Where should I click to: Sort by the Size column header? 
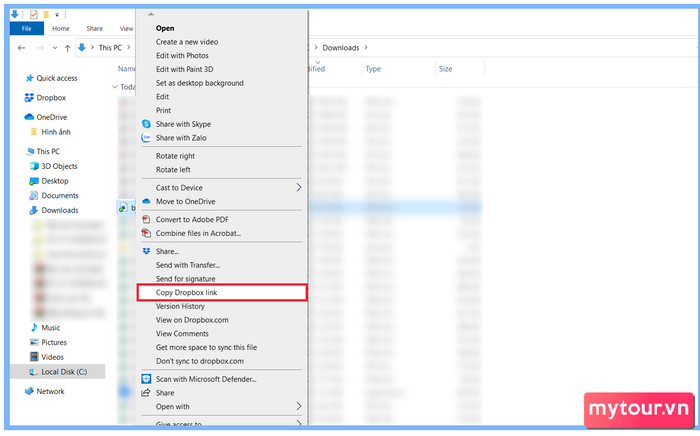(446, 69)
